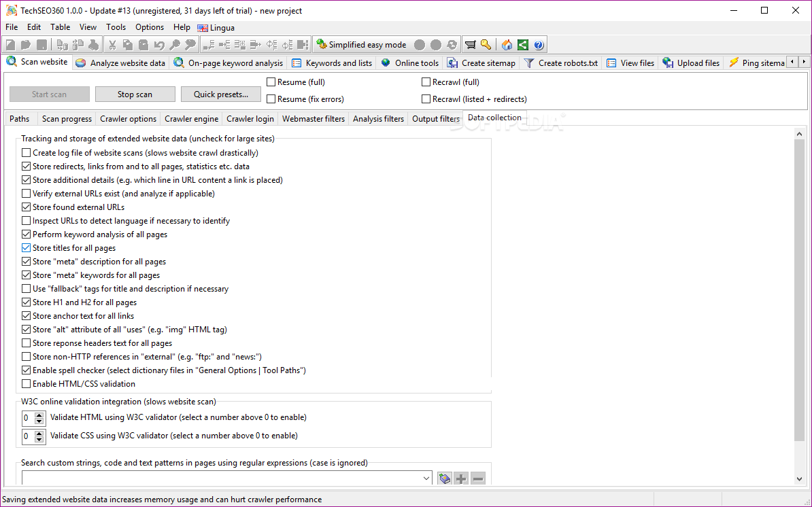
Task: Click the green share icon
Action: [523, 45]
